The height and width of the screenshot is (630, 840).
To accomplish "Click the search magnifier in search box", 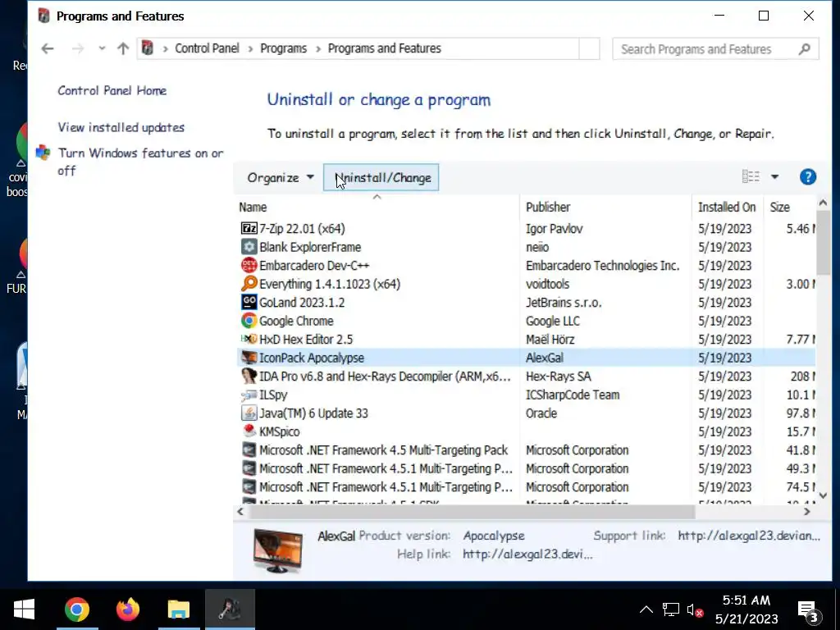I will point(804,49).
